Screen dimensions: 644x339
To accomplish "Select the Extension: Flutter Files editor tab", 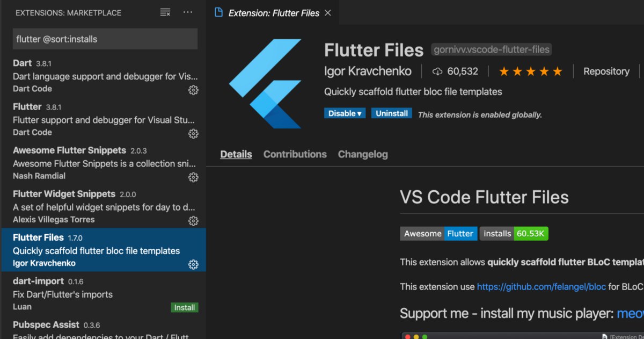I will [x=273, y=13].
